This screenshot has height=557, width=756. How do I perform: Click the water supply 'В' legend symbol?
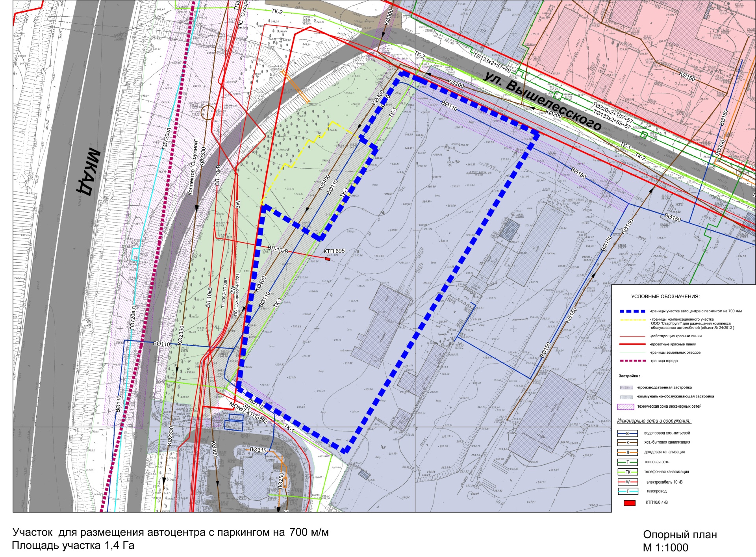coord(627,433)
